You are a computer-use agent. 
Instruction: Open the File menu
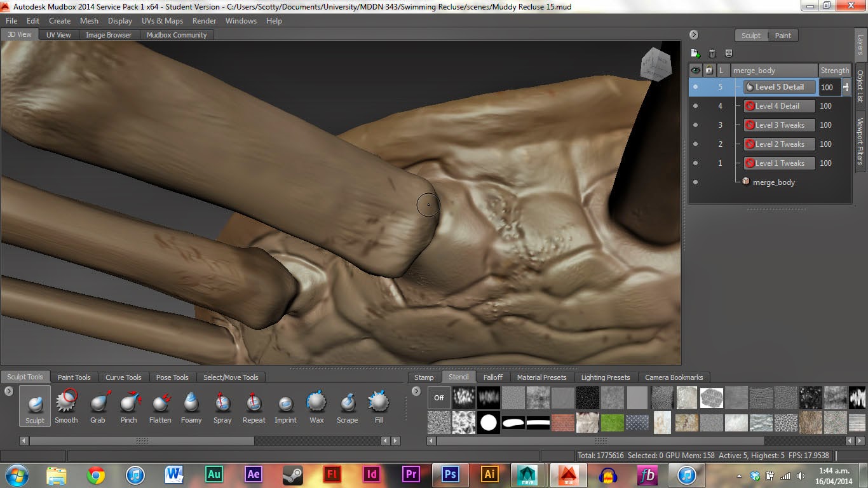(x=11, y=20)
